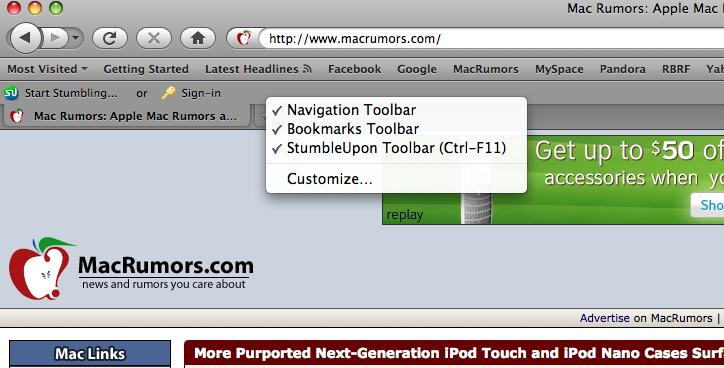Click the MacRumors.com site title text

(166, 265)
